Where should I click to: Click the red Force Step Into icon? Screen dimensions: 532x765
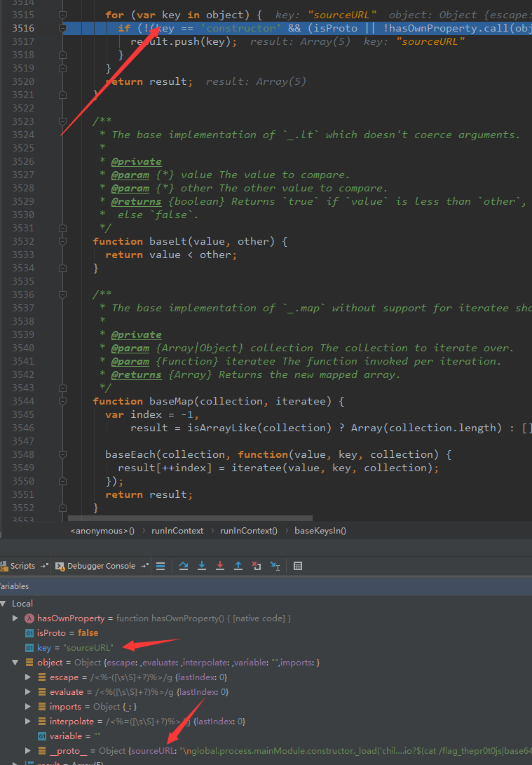point(220,566)
